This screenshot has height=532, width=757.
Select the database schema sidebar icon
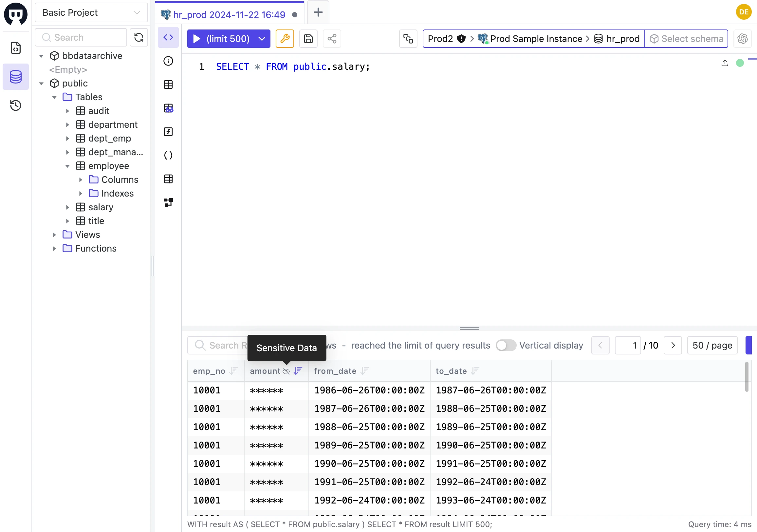pyautogui.click(x=16, y=77)
